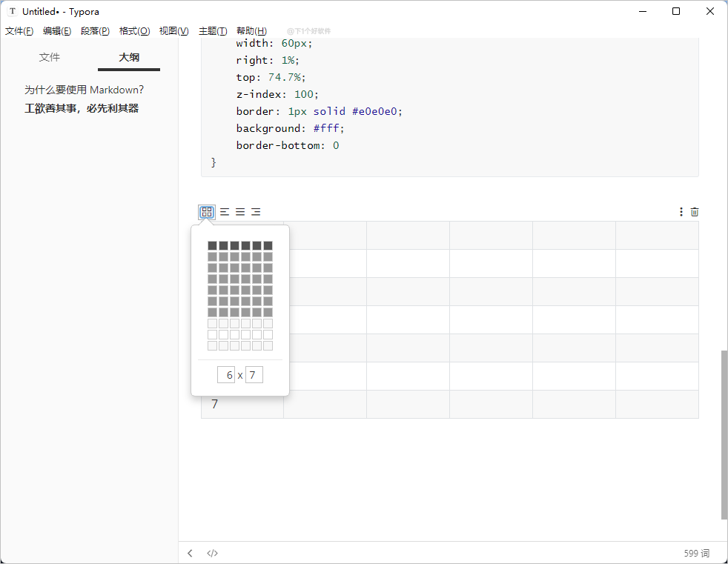Toggle source code mode icon
This screenshot has width=728, height=564.
[212, 553]
